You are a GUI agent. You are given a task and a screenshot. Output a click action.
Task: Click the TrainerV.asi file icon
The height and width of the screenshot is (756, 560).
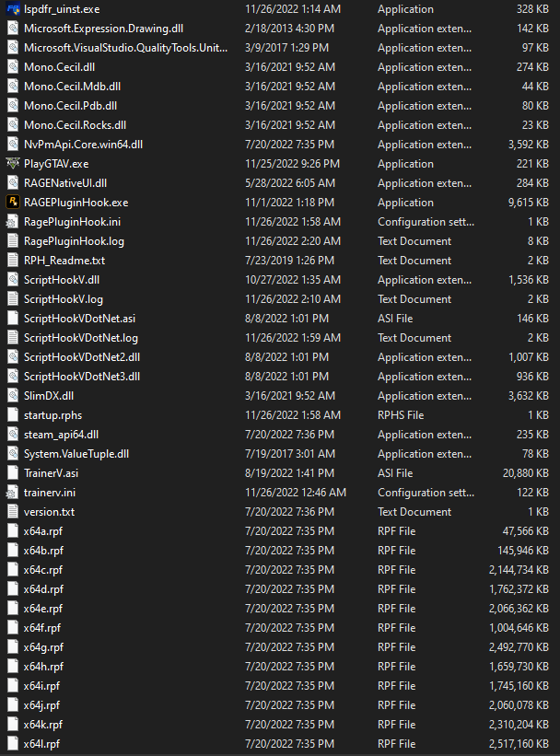click(13, 473)
